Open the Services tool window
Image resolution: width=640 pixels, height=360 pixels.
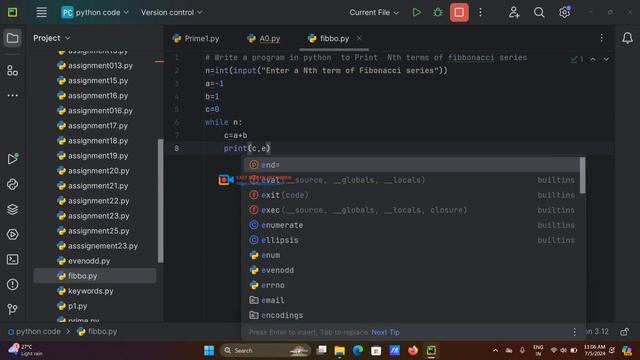click(x=12, y=234)
